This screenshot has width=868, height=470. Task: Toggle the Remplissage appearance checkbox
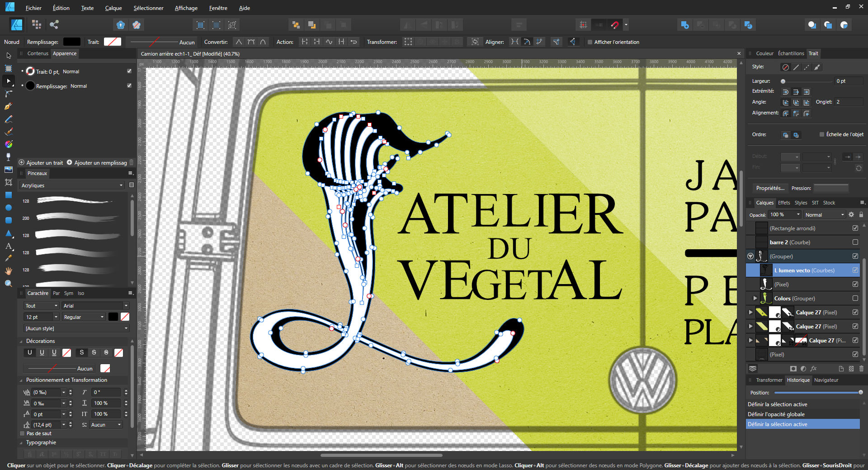click(x=129, y=86)
